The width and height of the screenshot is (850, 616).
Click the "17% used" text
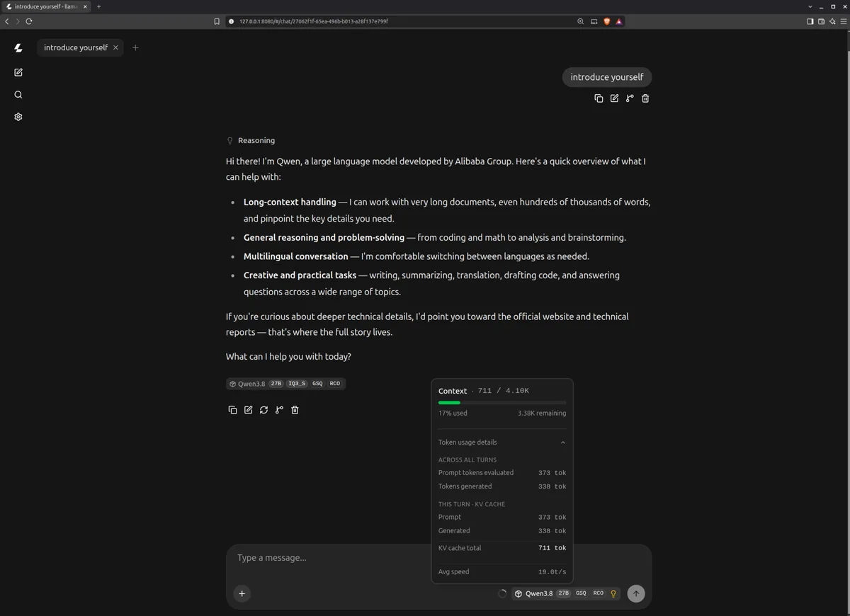point(453,413)
